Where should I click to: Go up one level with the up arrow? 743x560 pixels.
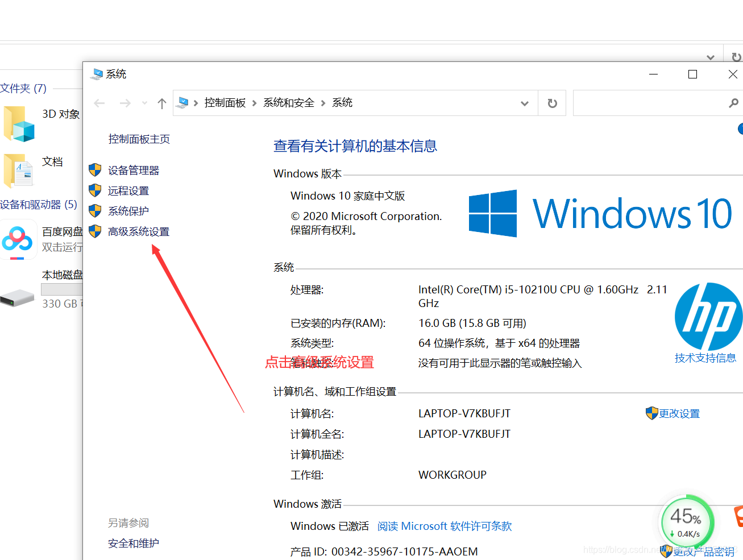[x=162, y=103]
